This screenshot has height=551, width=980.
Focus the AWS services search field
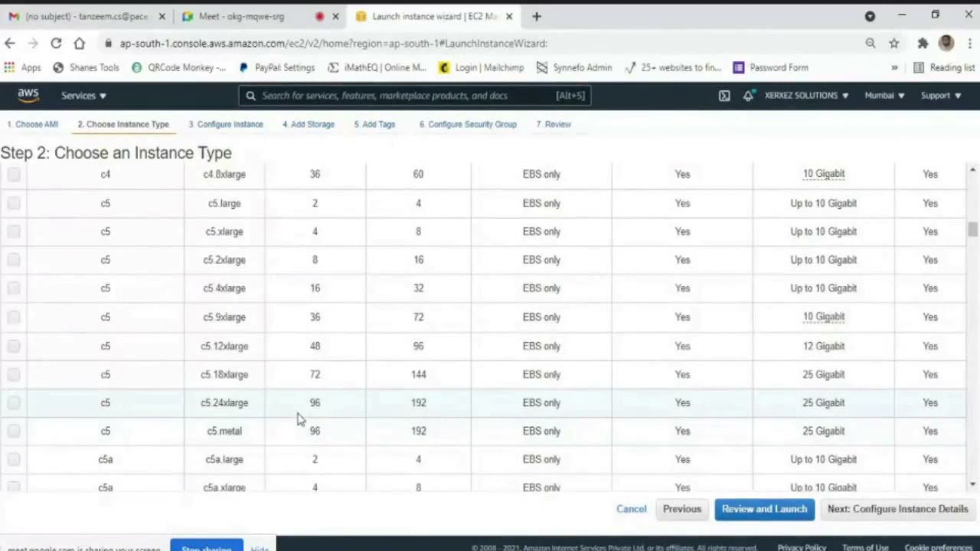[414, 96]
